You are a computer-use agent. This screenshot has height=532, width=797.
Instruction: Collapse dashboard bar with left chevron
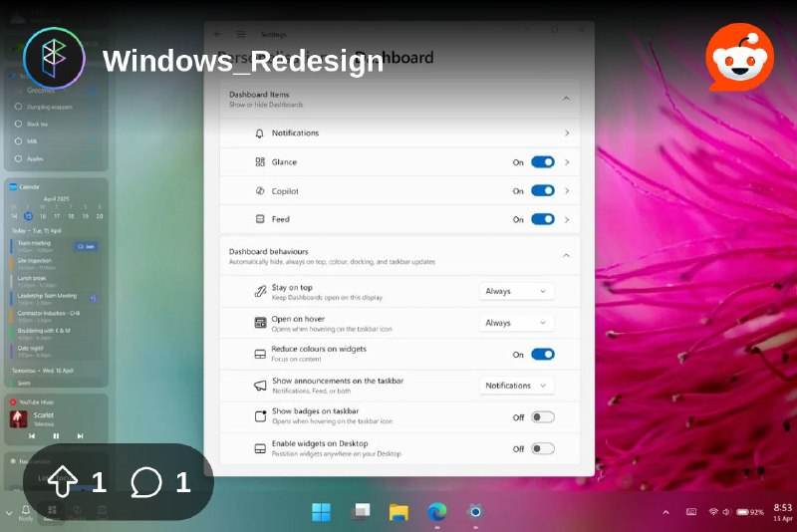point(9,512)
